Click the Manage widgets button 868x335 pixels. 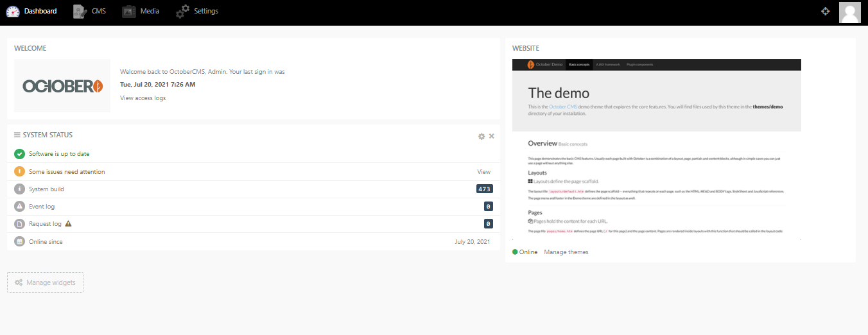tap(45, 282)
